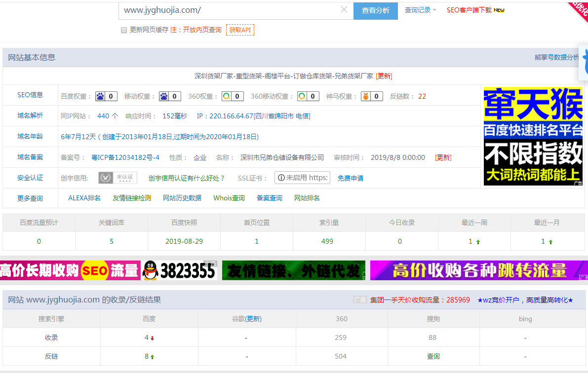Click the 首页位置 value 1
Viewport: 588px width, 373px height.
point(257,241)
